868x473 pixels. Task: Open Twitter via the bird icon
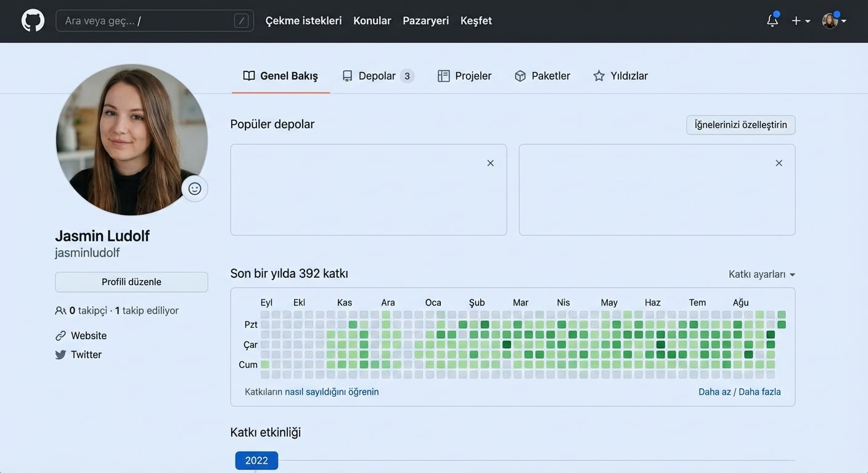[60, 355]
